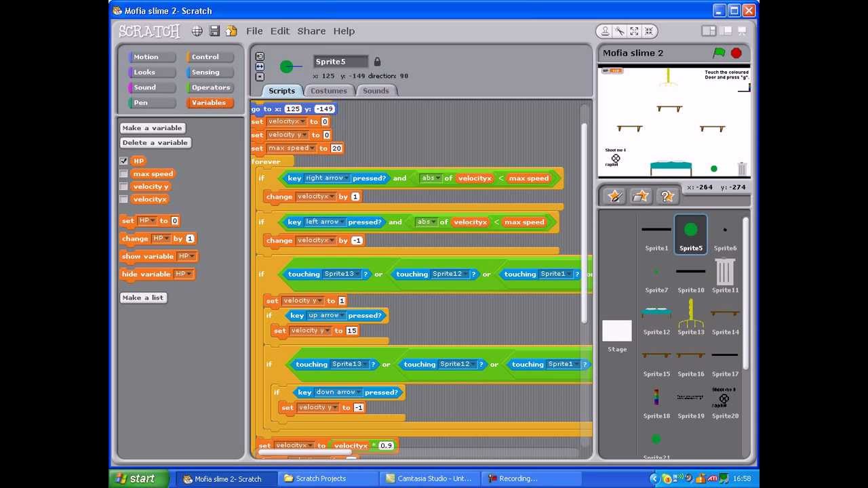Choose new sprite from file

click(x=641, y=196)
